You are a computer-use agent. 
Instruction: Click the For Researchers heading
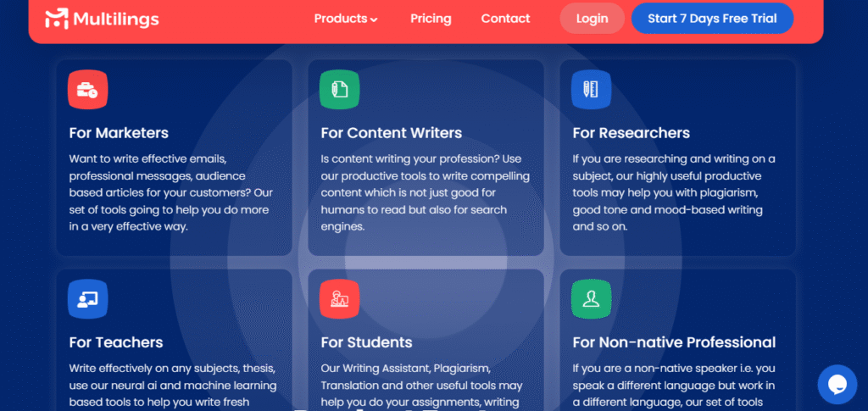[631, 133]
